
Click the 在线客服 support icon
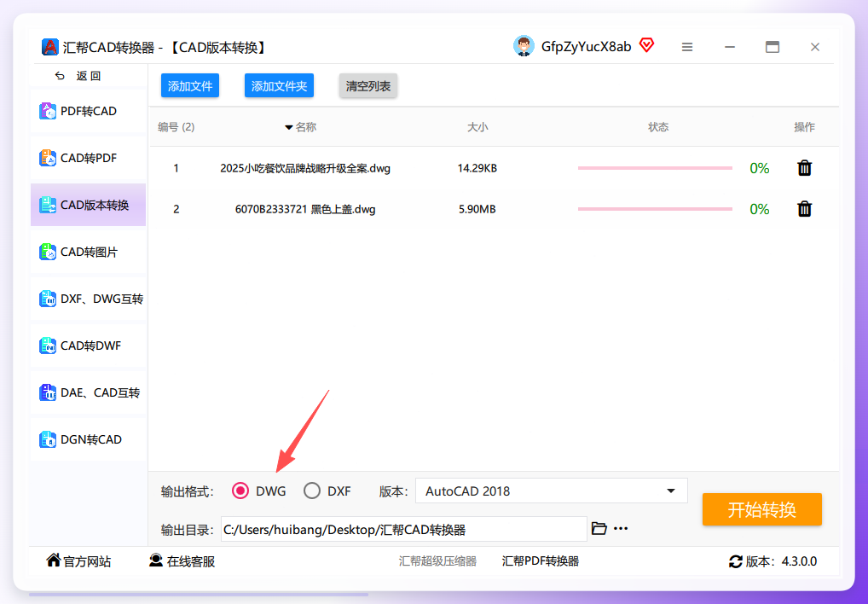click(155, 560)
